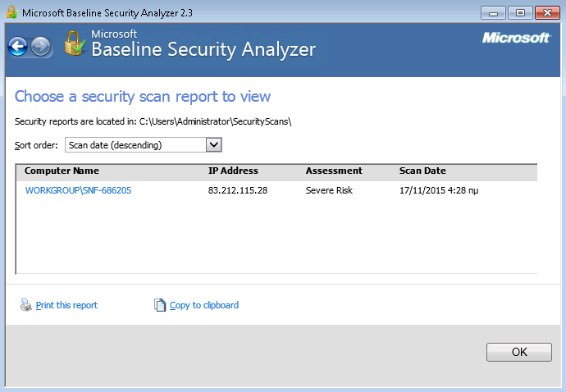This screenshot has height=392, width=566.
Task: Click the title bar padlock app icon
Action: click(x=12, y=12)
